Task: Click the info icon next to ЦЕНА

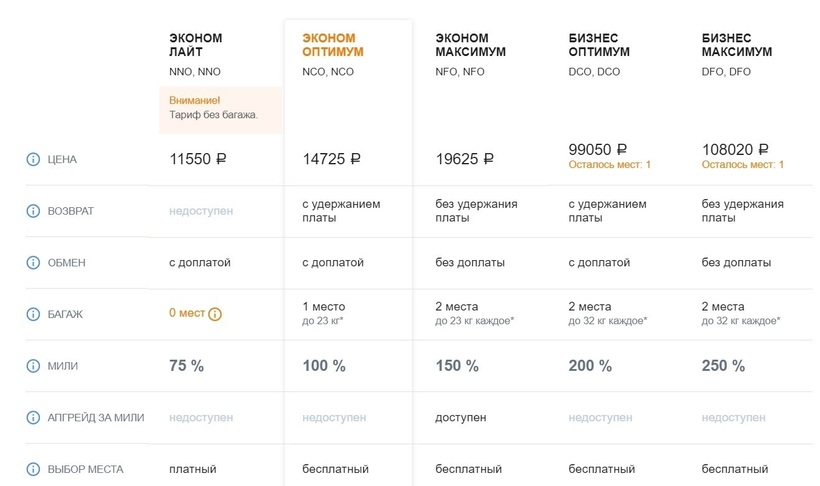Action: [x=33, y=159]
